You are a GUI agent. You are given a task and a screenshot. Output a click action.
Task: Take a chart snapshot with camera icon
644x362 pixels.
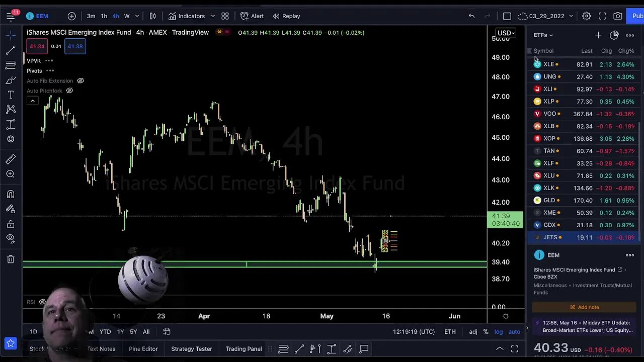point(618,16)
